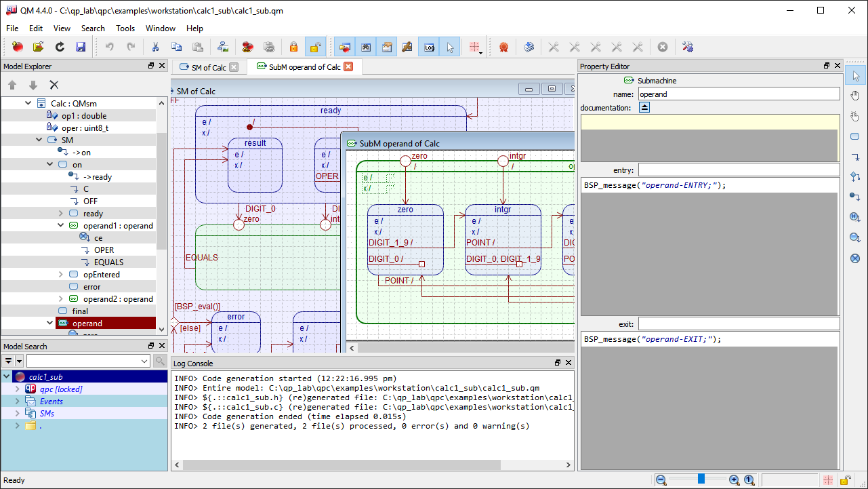Open the Tools menu
This screenshot has width=868, height=489.
pos(125,28)
